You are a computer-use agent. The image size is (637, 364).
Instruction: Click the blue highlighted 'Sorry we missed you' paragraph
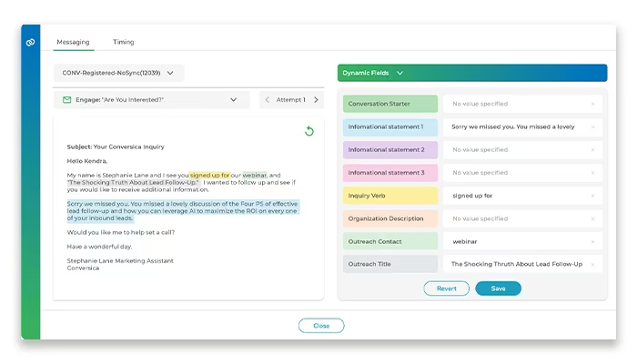182,211
